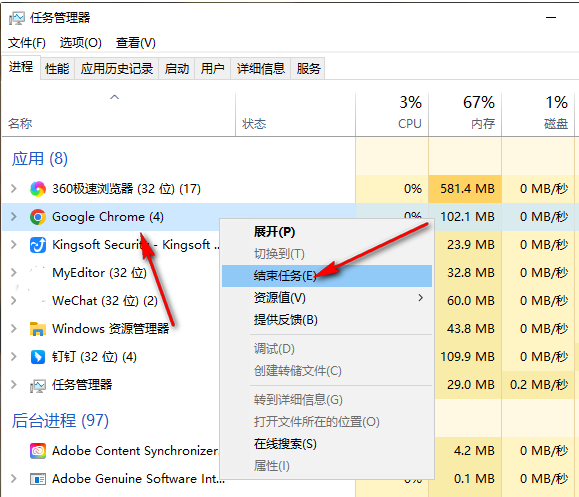Viewport: 579px width, 497px height.
Task: Switch to the 性能 tab
Action: pyautogui.click(x=57, y=69)
